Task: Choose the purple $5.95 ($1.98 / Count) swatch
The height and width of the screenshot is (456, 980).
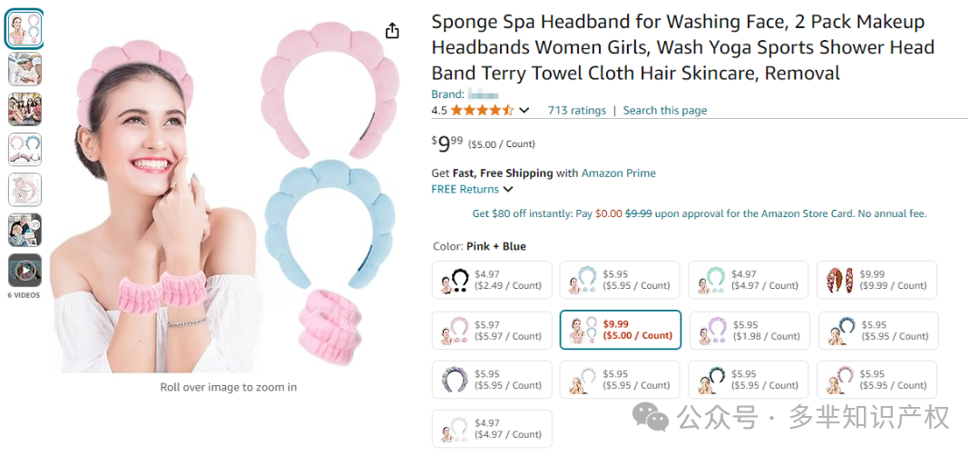Action: click(x=750, y=331)
